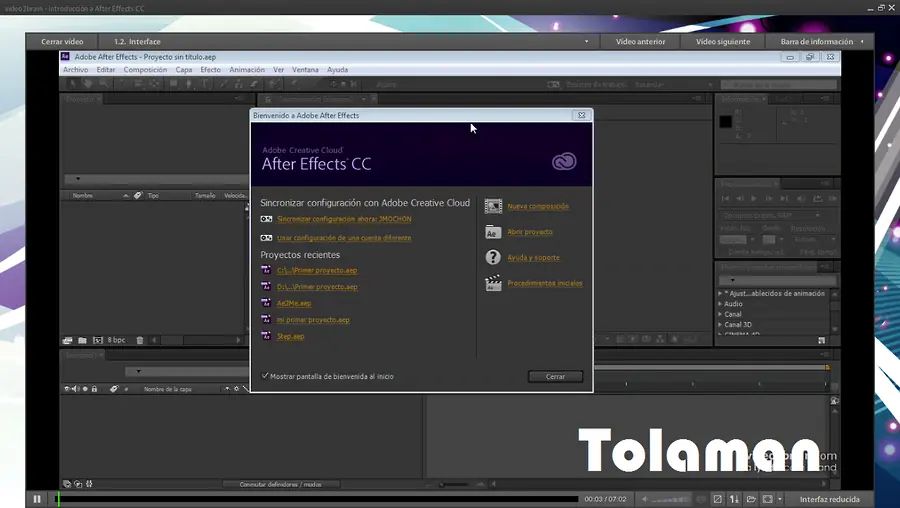Click the diagonal-arrow resize icon in player bar
Screen dimensions: 900x508
pos(717,499)
